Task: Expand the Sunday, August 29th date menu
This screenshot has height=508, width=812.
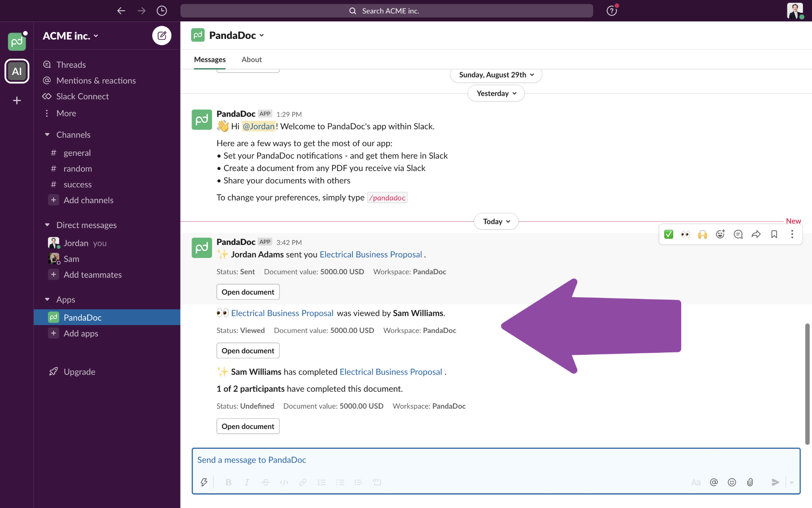Action: [x=496, y=75]
